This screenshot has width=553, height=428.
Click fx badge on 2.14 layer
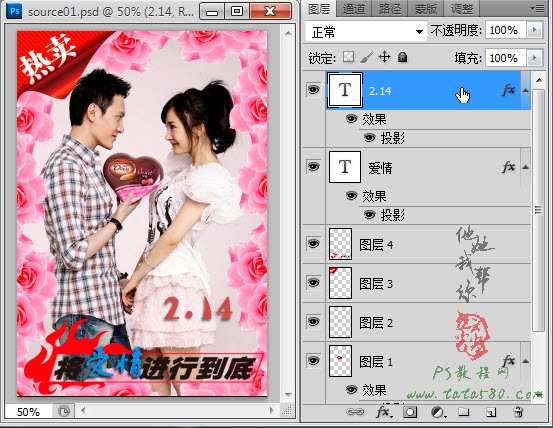click(x=508, y=90)
